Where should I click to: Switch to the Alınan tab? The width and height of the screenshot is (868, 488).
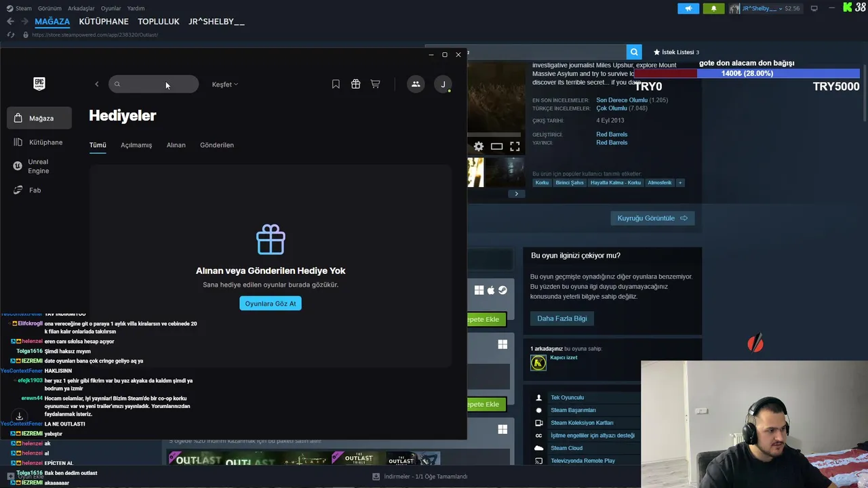(x=176, y=145)
